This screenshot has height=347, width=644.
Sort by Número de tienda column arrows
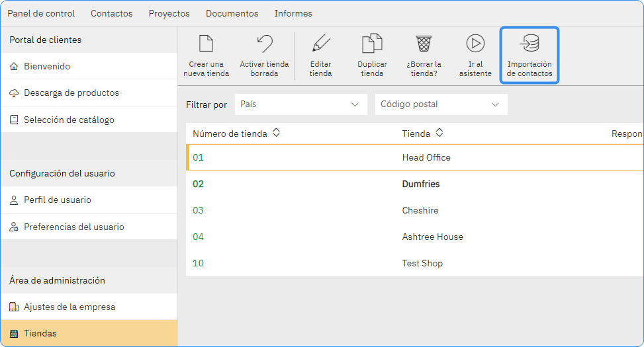[x=276, y=134]
